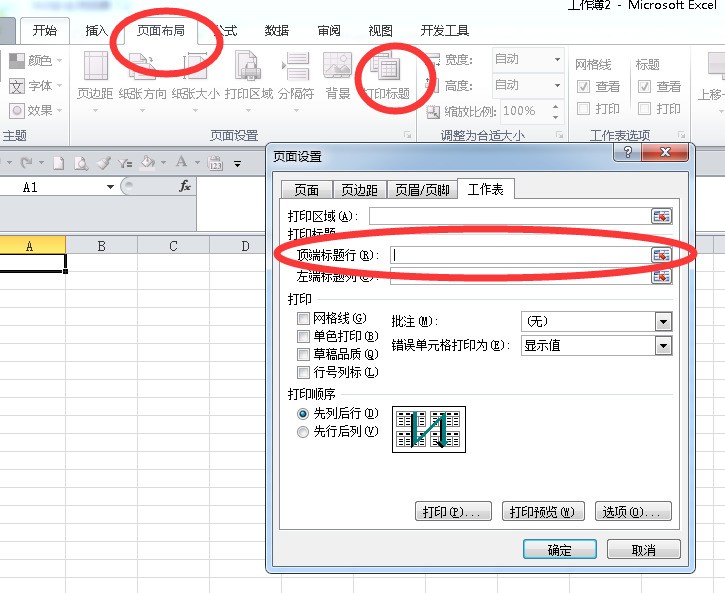Click the 背景 background picture button
This screenshot has width=725, height=593.
[338, 76]
